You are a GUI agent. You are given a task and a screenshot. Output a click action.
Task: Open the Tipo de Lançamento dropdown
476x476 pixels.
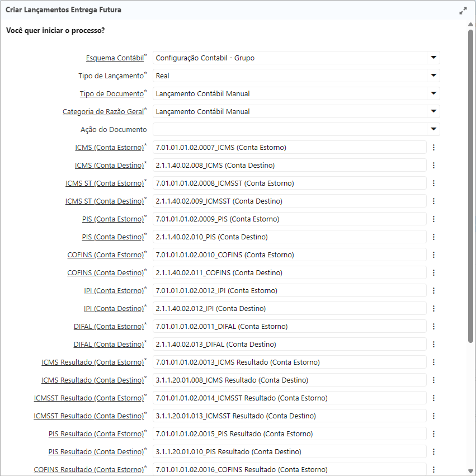[x=433, y=76]
